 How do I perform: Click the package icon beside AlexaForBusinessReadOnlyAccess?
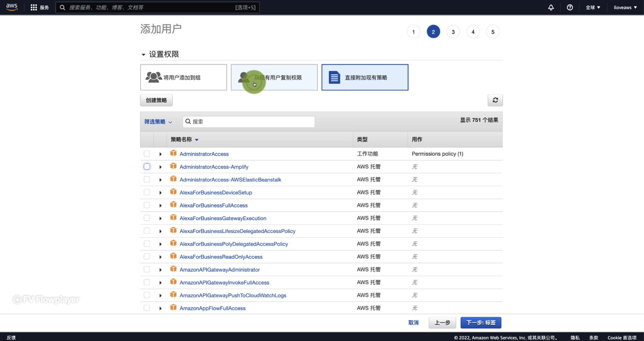click(x=173, y=256)
